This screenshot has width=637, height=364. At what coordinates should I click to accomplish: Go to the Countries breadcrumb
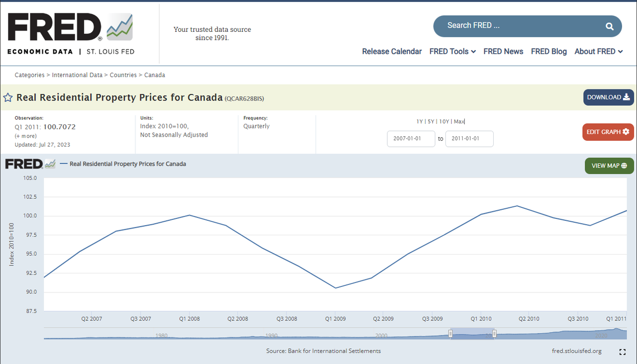pyautogui.click(x=123, y=75)
